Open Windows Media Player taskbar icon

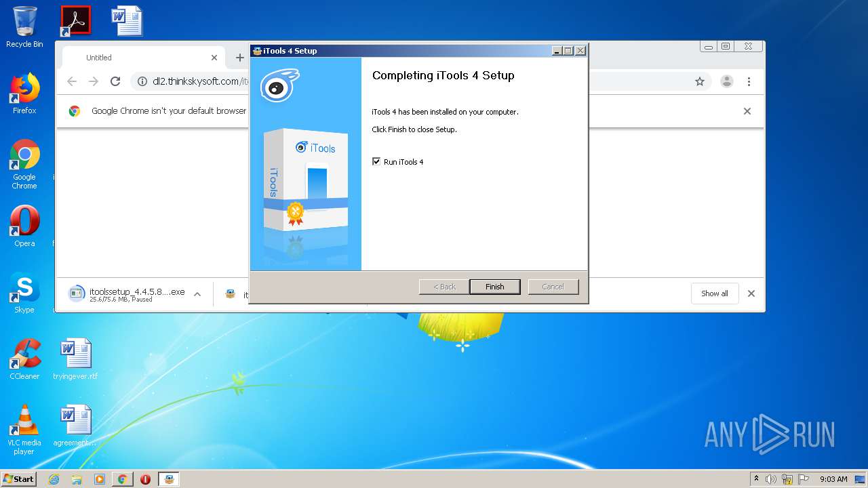[100, 479]
